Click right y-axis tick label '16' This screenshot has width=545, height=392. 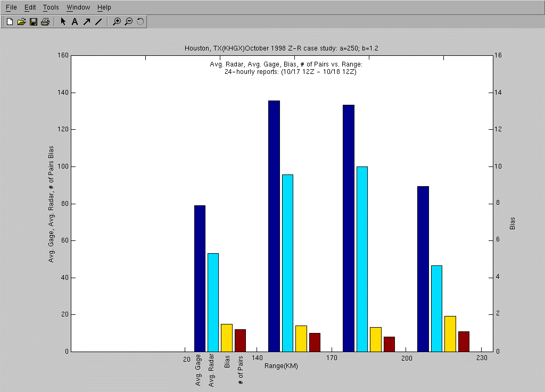[498, 55]
